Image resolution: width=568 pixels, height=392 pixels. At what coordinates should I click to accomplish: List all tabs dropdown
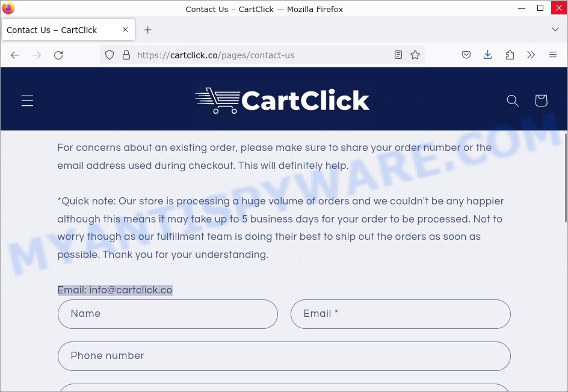pos(555,29)
